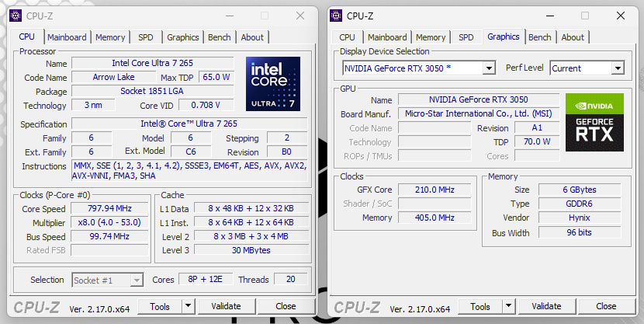Select Bench tab in left window
644x324 pixels.
click(x=220, y=37)
